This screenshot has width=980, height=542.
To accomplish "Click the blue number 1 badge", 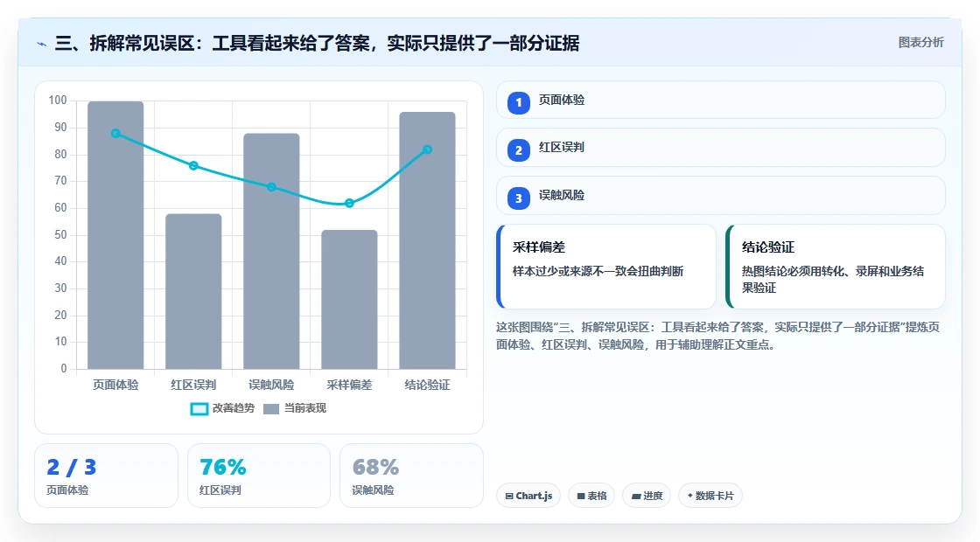I will click(x=519, y=102).
